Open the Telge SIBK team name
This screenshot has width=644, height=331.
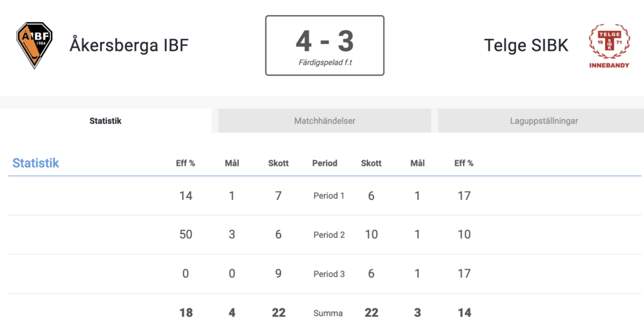click(x=526, y=45)
